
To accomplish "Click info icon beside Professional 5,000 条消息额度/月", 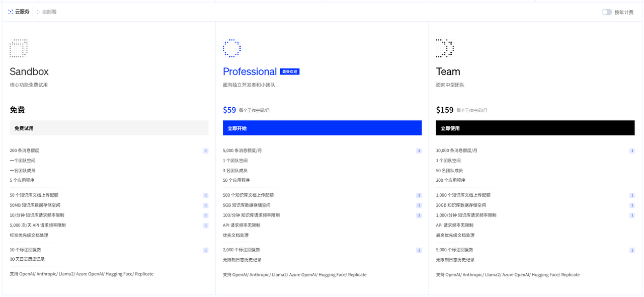I will click(419, 151).
